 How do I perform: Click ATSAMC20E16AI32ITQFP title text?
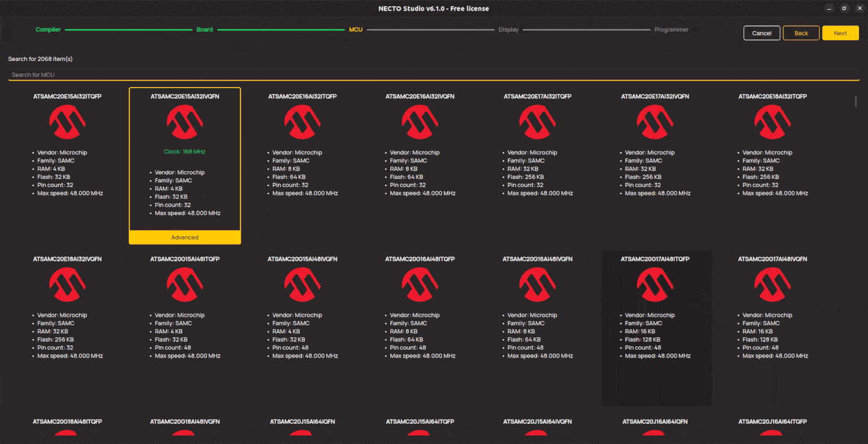pyautogui.click(x=303, y=97)
